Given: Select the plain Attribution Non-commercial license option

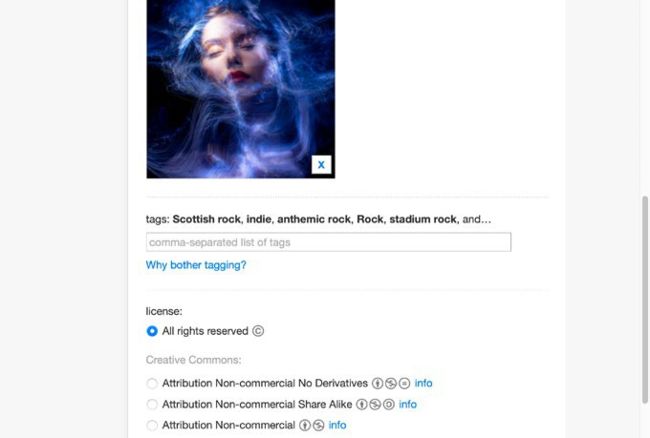Looking at the screenshot, I should tap(152, 425).
